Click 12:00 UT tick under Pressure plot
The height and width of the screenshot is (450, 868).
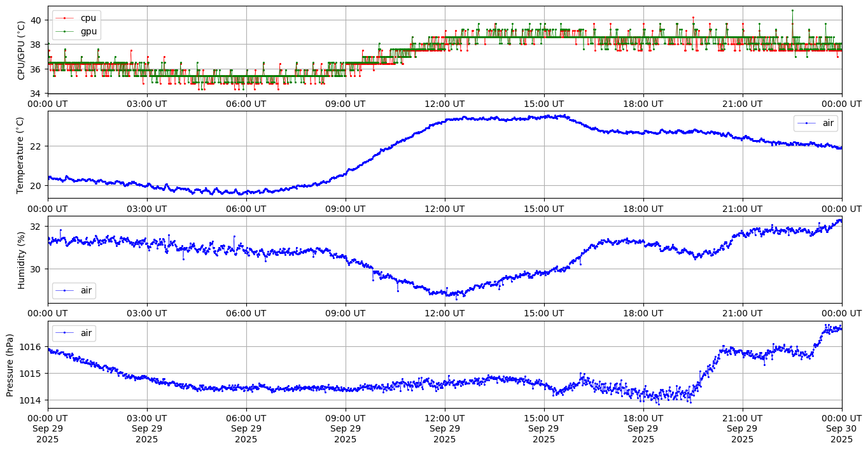[444, 418]
